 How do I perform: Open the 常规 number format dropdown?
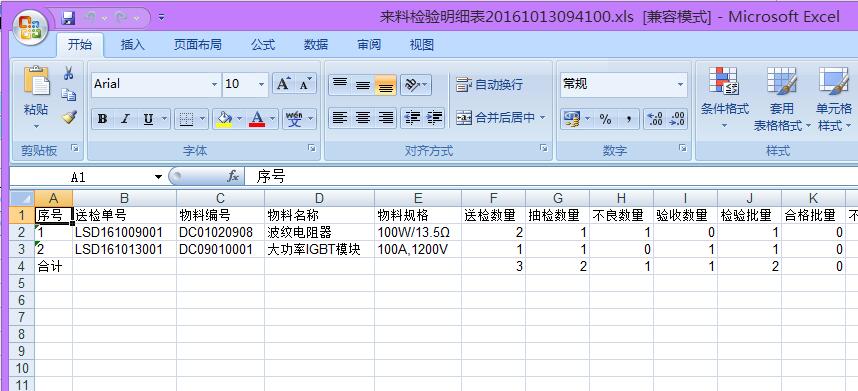point(681,85)
